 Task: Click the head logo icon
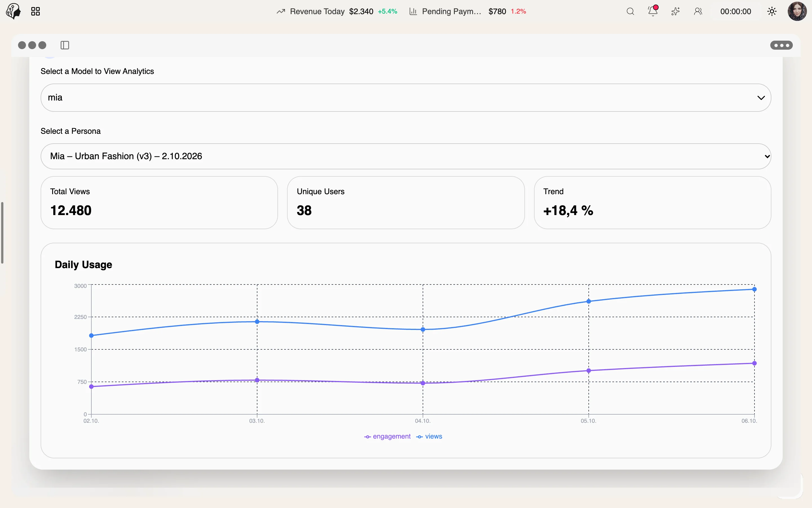click(14, 11)
